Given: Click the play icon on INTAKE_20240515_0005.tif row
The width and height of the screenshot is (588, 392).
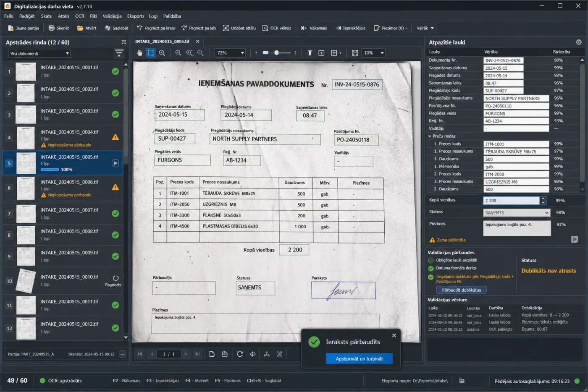Looking at the screenshot, I should coord(115,163).
